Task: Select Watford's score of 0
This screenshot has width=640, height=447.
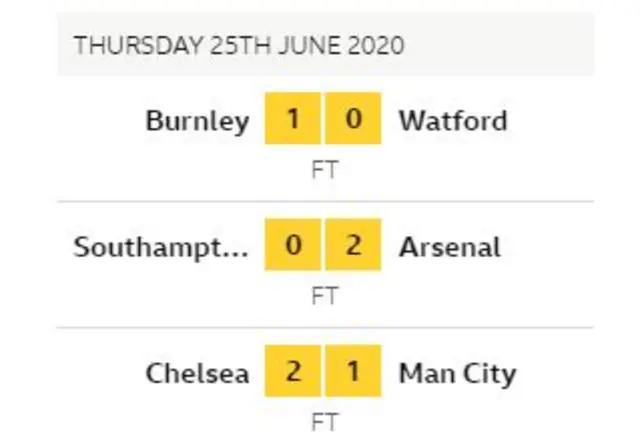Action: [x=352, y=121]
